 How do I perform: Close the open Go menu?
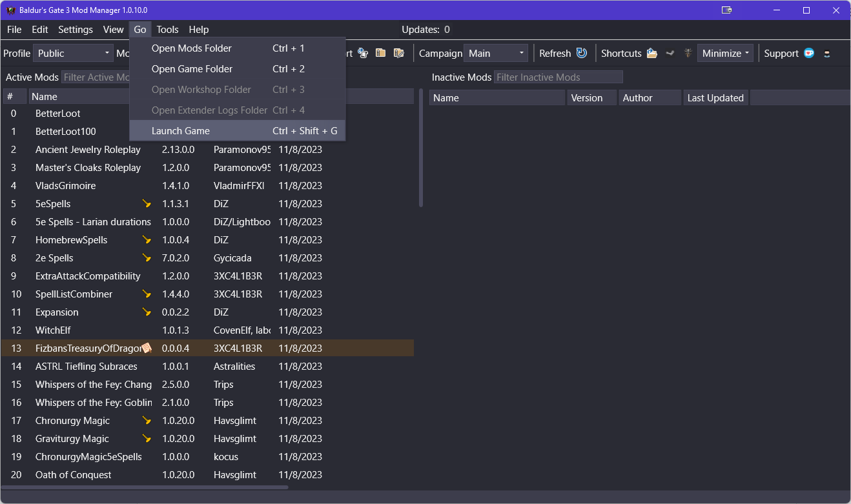pyautogui.click(x=140, y=30)
